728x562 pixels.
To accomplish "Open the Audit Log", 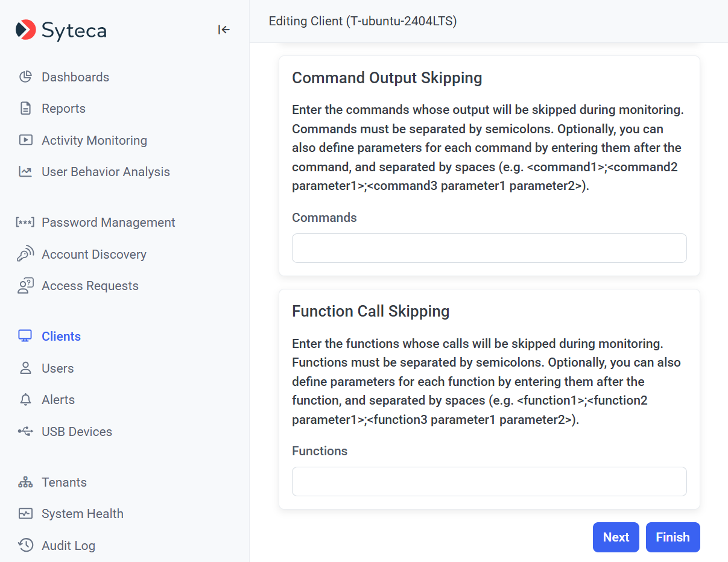I will [x=68, y=546].
